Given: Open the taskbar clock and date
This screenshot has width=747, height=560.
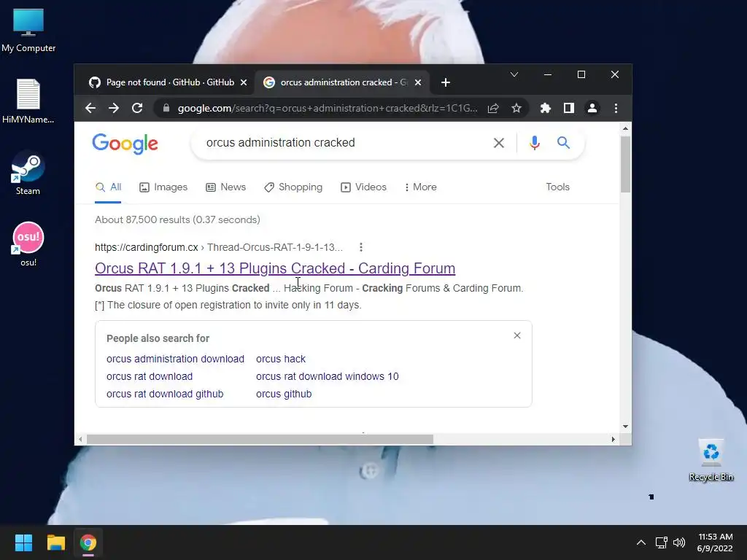Looking at the screenshot, I should 715,542.
